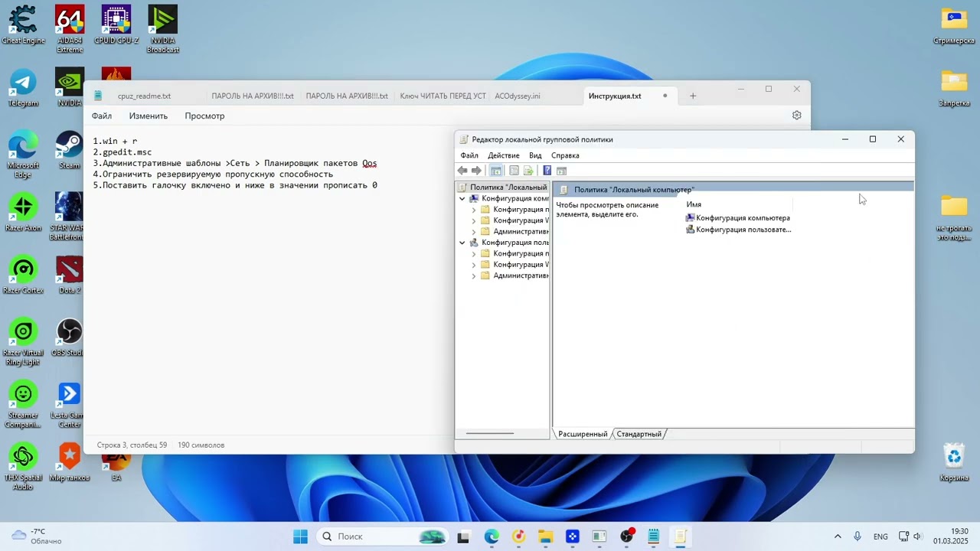The image size is (980, 551).
Task: Open Справка menu in Group Policy Editor
Action: (565, 155)
